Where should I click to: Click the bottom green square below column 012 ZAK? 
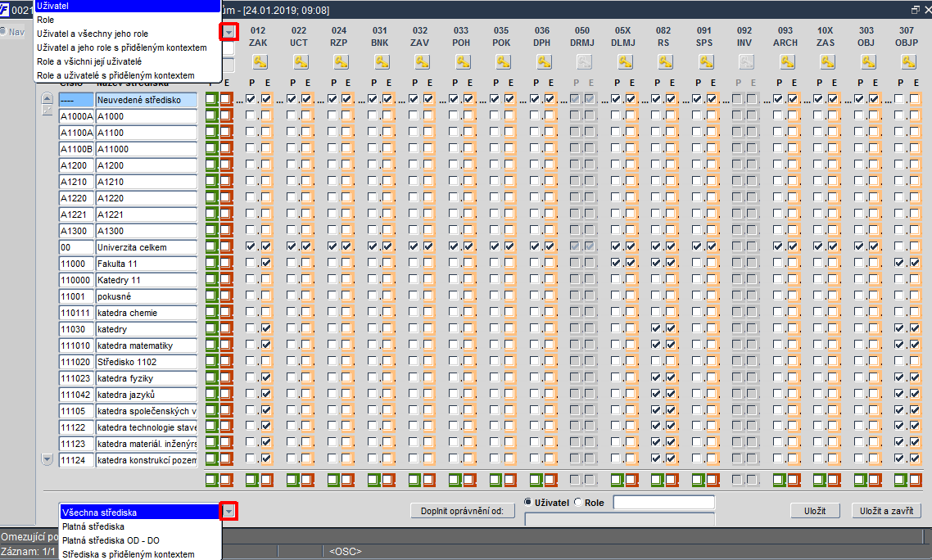click(x=252, y=480)
